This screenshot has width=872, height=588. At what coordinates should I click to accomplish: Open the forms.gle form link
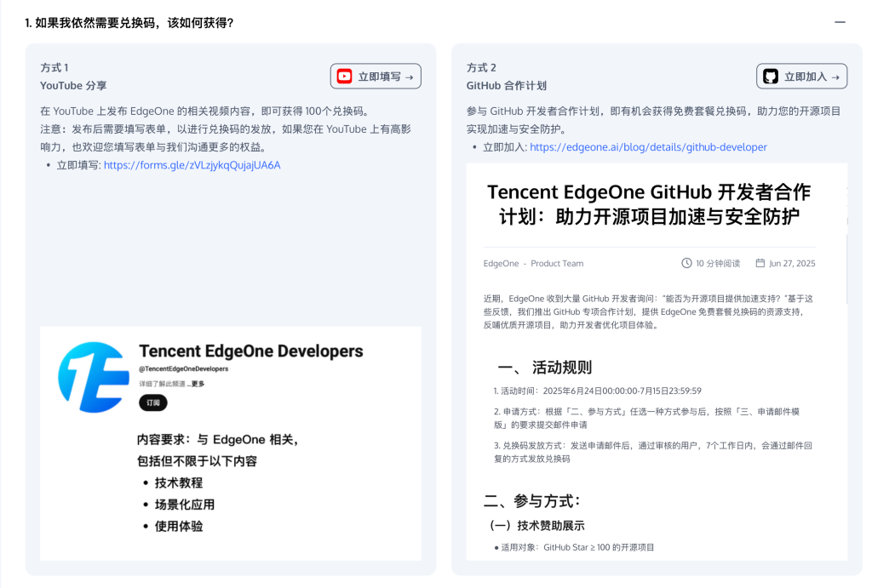(192, 165)
